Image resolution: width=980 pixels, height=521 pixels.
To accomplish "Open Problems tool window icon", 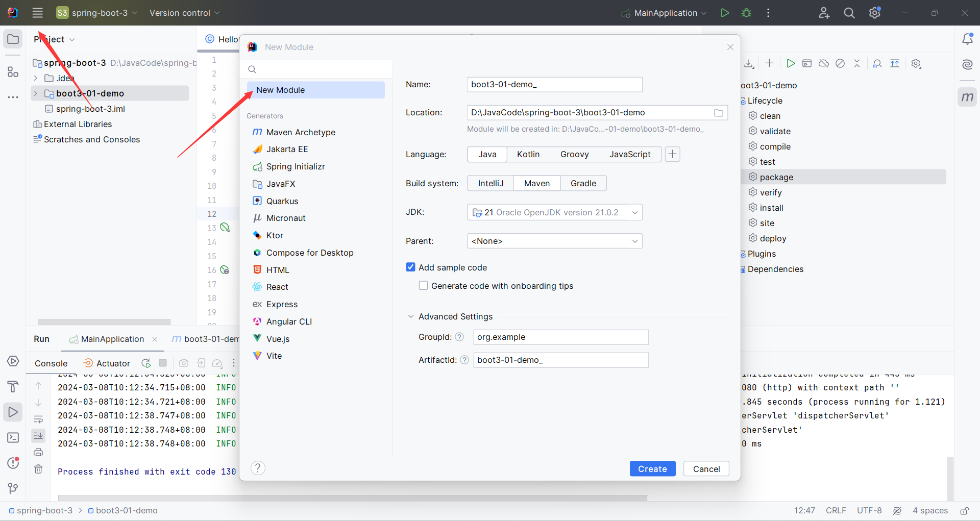I will coord(13,463).
